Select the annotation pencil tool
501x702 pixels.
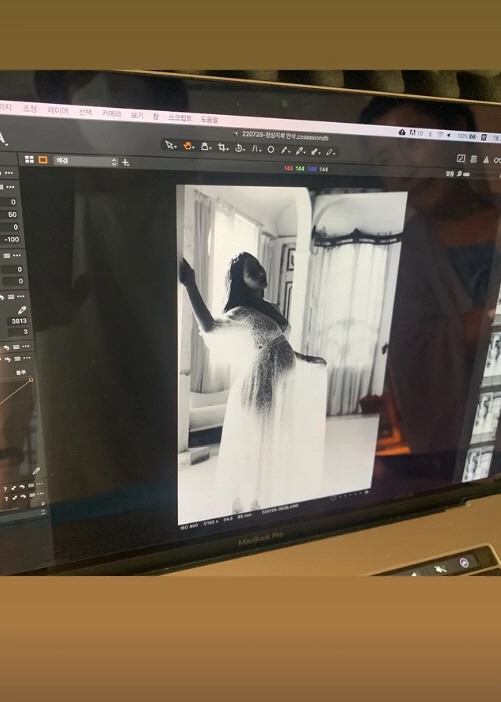point(330,152)
